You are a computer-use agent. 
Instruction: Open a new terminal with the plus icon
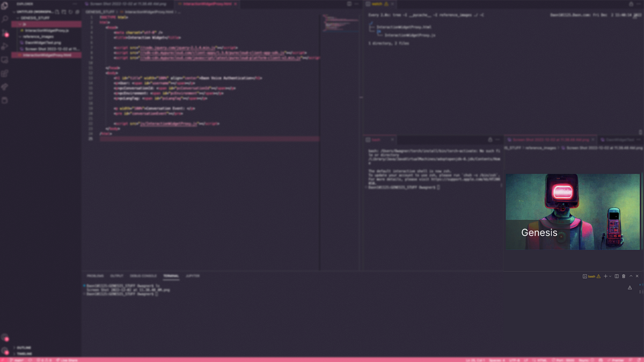(x=605, y=276)
